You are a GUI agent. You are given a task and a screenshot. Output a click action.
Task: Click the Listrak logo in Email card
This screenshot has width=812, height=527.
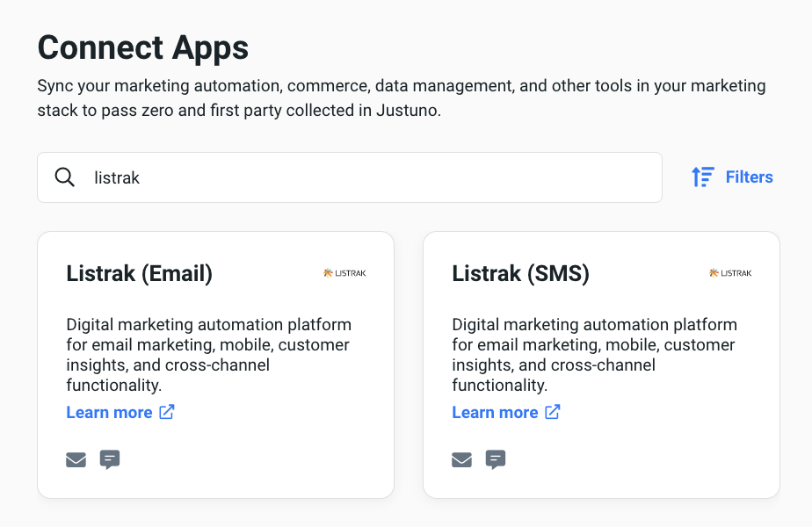(x=344, y=273)
